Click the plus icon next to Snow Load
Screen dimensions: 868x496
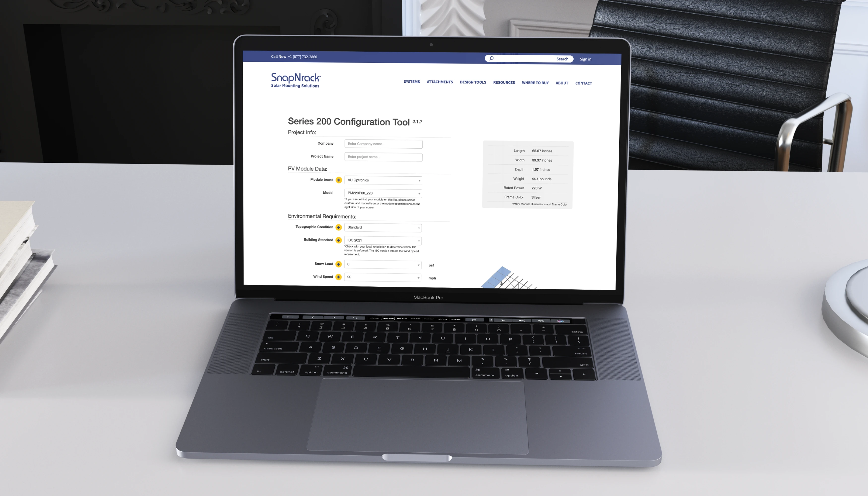point(338,264)
